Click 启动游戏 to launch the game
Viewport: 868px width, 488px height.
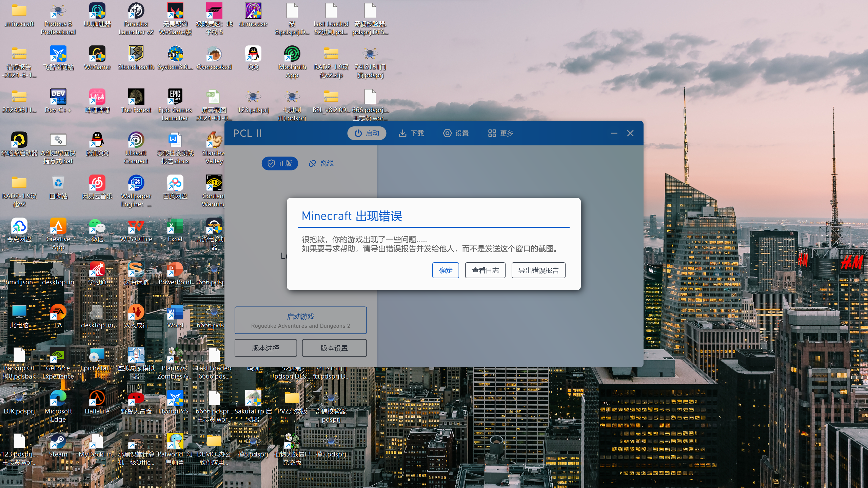pos(300,320)
